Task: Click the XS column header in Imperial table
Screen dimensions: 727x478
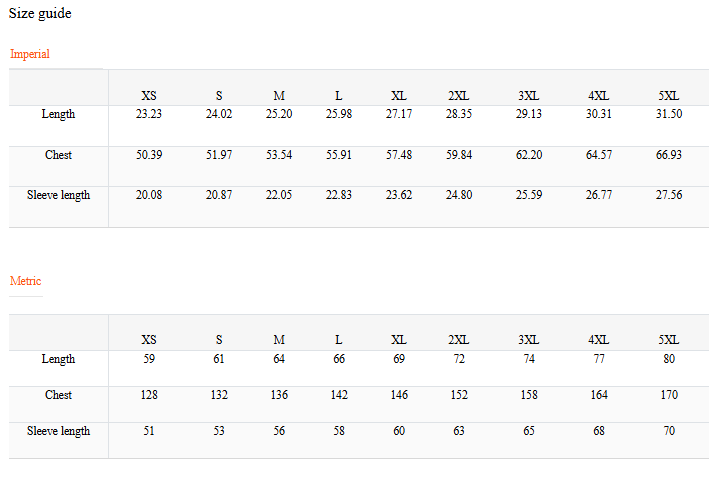Action: [x=149, y=96]
